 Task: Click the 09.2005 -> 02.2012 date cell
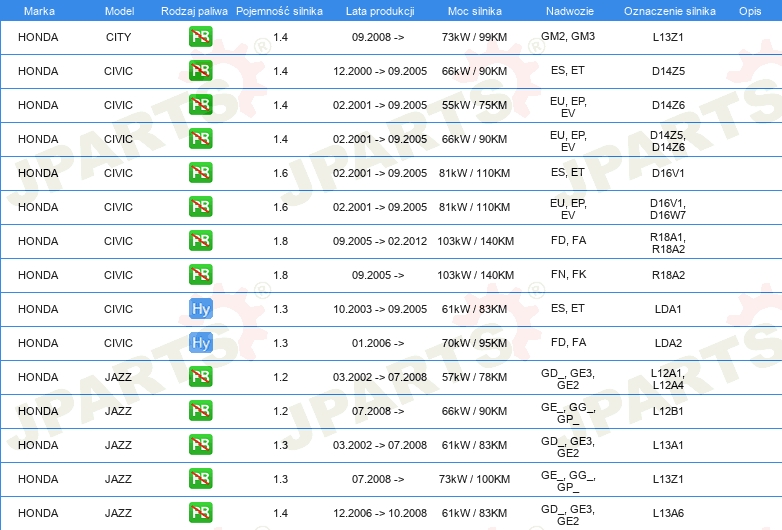pos(380,241)
